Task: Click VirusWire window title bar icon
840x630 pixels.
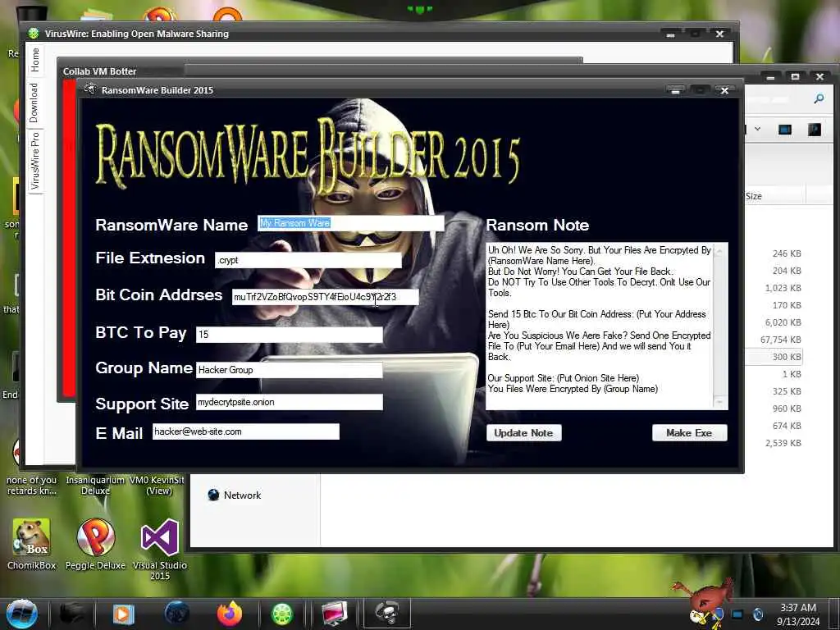Action: 34,34
